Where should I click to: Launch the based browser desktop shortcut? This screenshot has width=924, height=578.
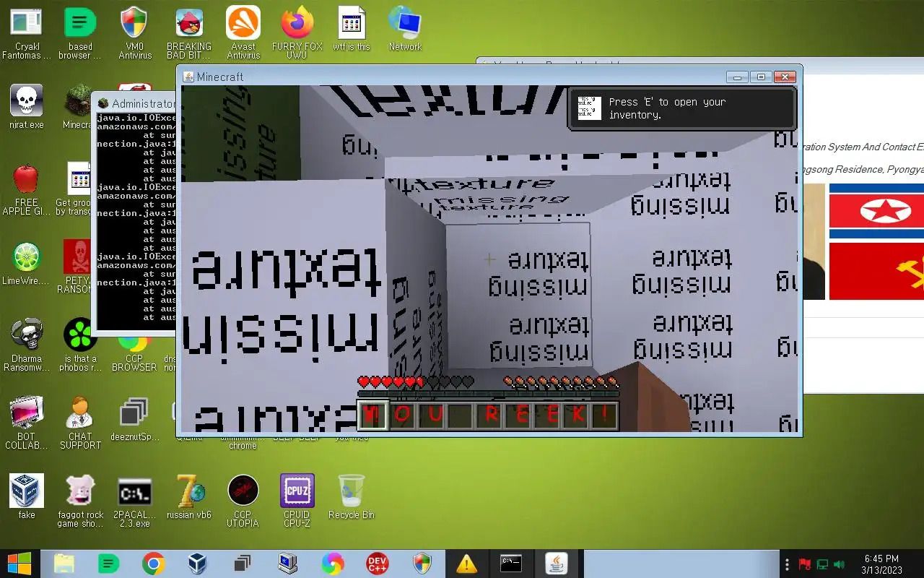[x=80, y=32]
